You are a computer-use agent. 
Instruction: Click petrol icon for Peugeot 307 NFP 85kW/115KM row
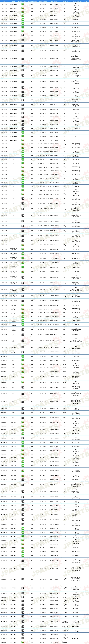(23, 368)
